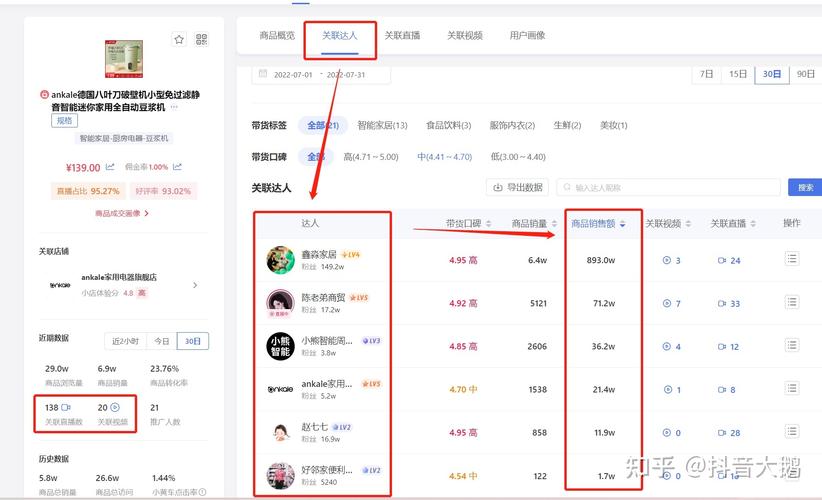822x500 pixels.
Task: Click related live count 8 for ankale家用
Action: point(727,389)
